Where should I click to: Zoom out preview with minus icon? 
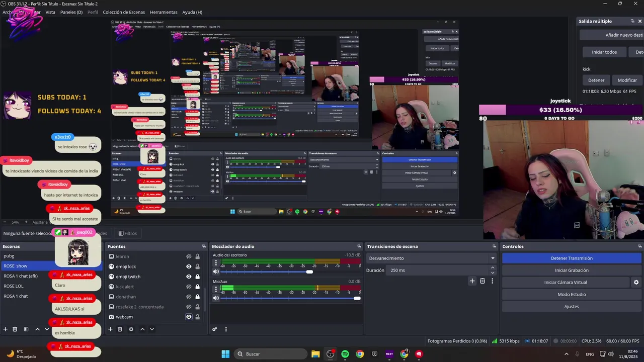click(5, 222)
